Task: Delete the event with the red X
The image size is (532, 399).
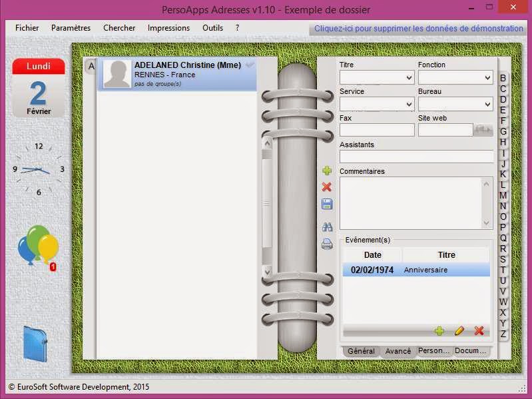Action: click(x=479, y=330)
